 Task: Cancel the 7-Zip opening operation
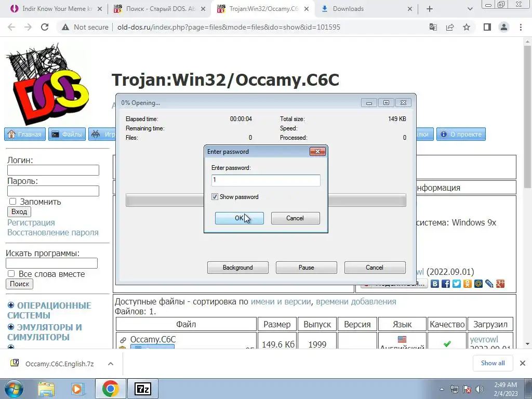[x=375, y=268]
